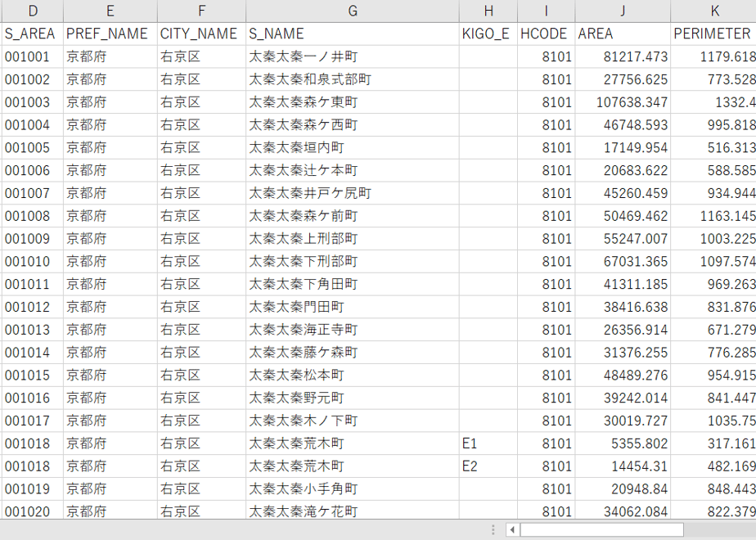Select cell with S_AREA 001005

click(x=32, y=147)
